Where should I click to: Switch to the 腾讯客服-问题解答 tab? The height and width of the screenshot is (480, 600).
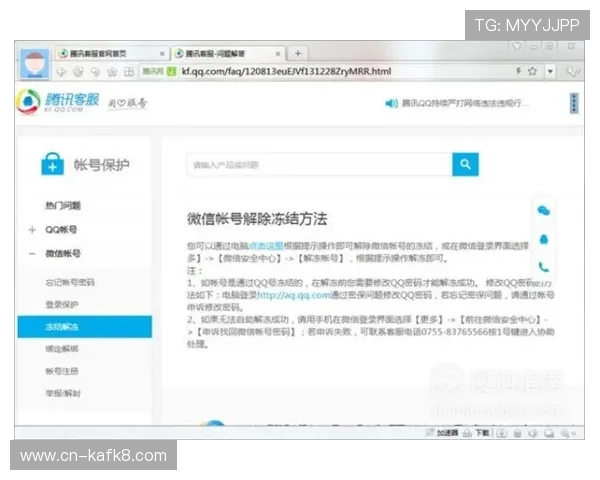228,54
